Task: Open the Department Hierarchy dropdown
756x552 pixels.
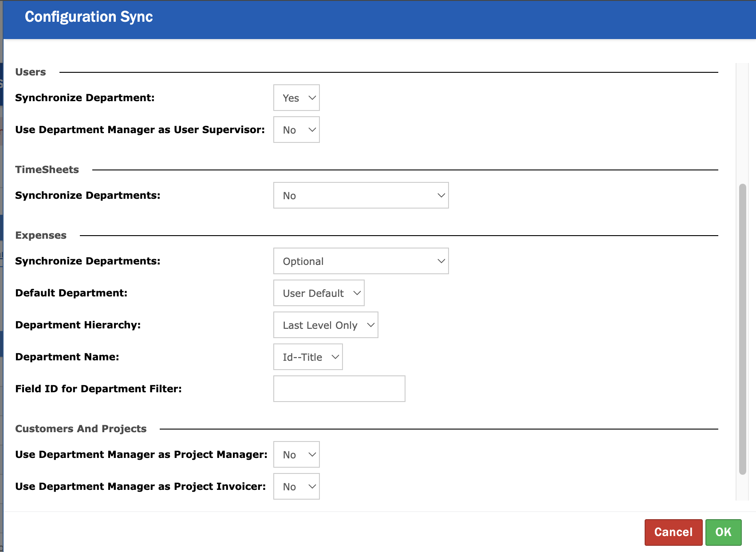Action: point(326,325)
